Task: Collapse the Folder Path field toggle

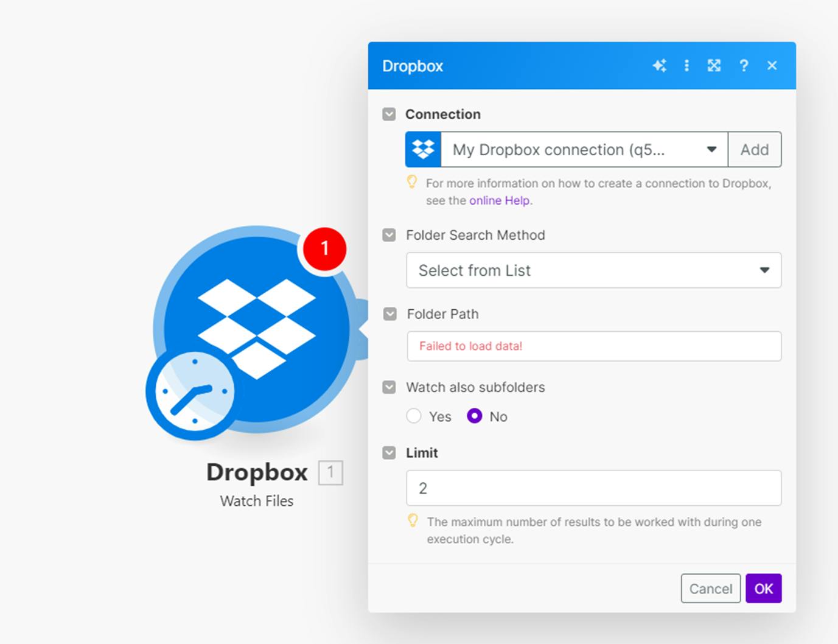Action: tap(389, 314)
